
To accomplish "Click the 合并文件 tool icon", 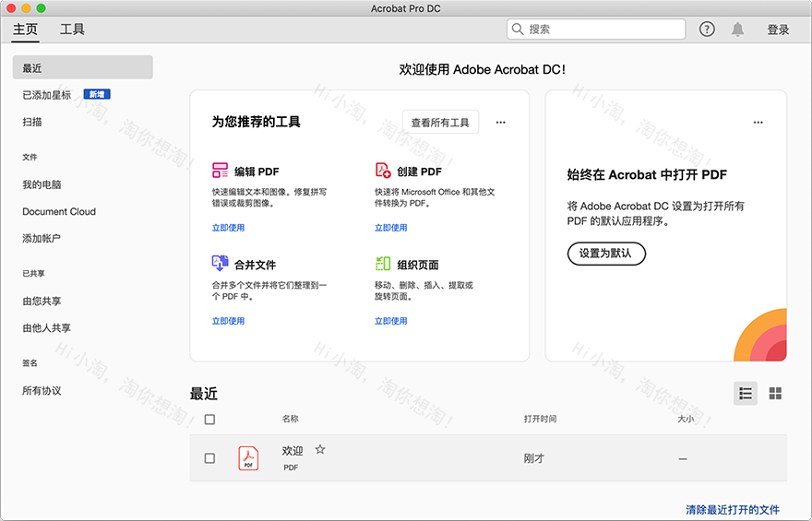I will (221, 264).
